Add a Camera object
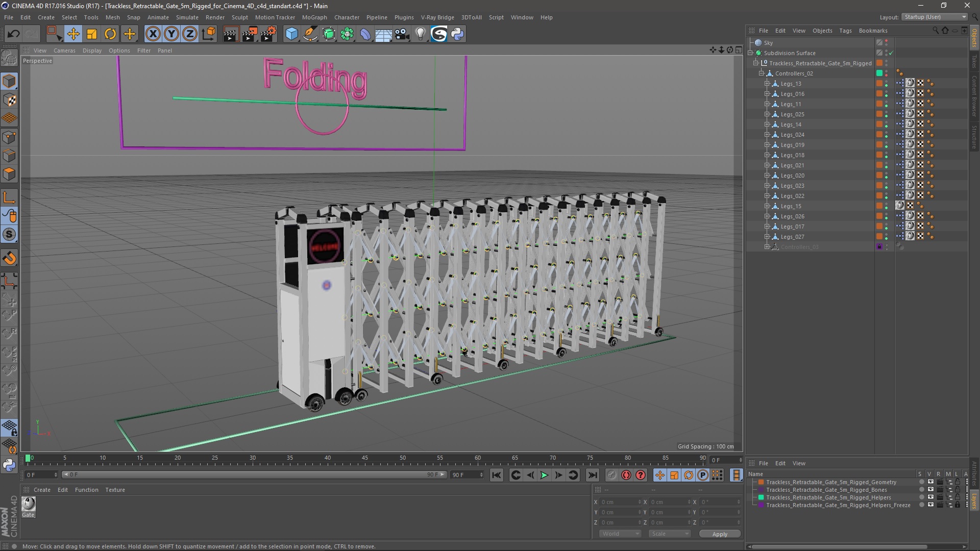The image size is (980, 551). pos(402,34)
